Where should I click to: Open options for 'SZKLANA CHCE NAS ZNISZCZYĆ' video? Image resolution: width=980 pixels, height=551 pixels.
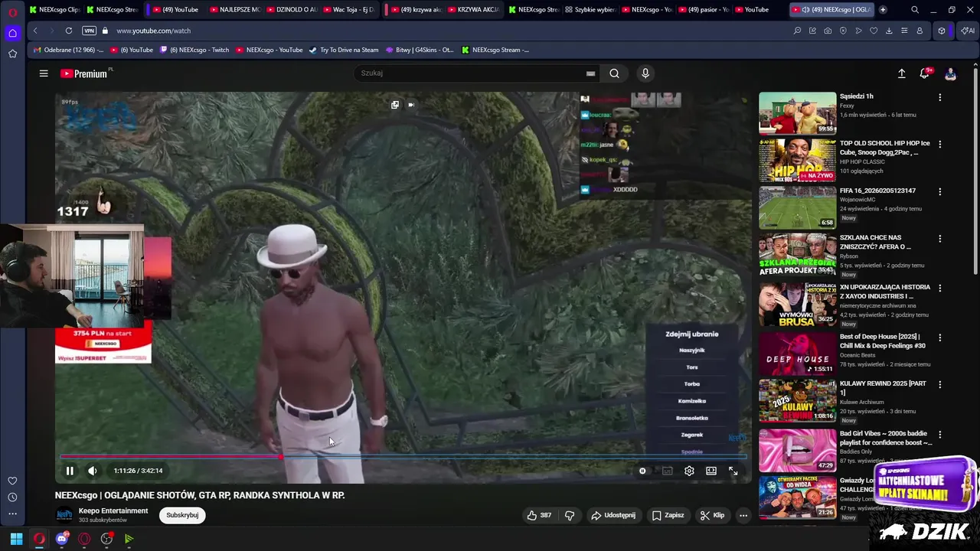pos(939,239)
